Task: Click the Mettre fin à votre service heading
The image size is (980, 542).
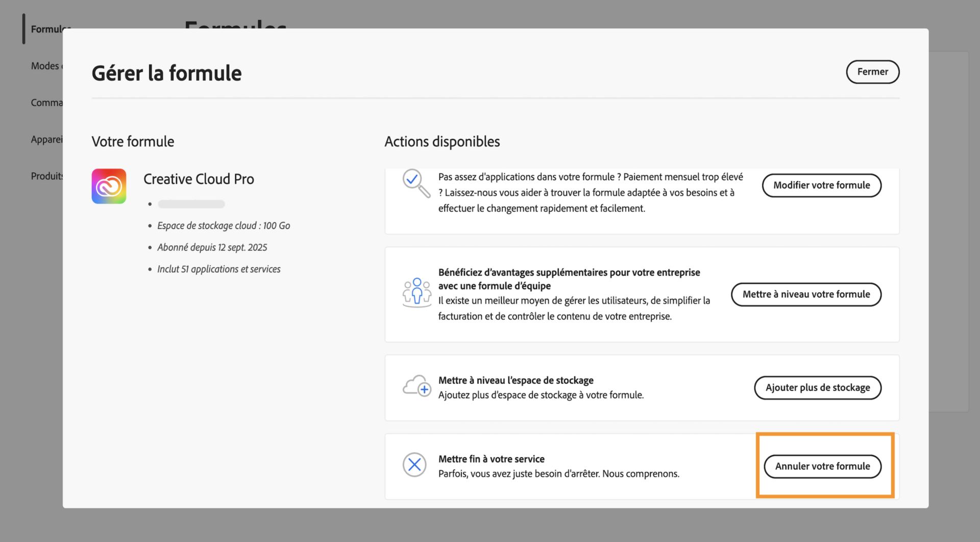Action: pos(491,459)
